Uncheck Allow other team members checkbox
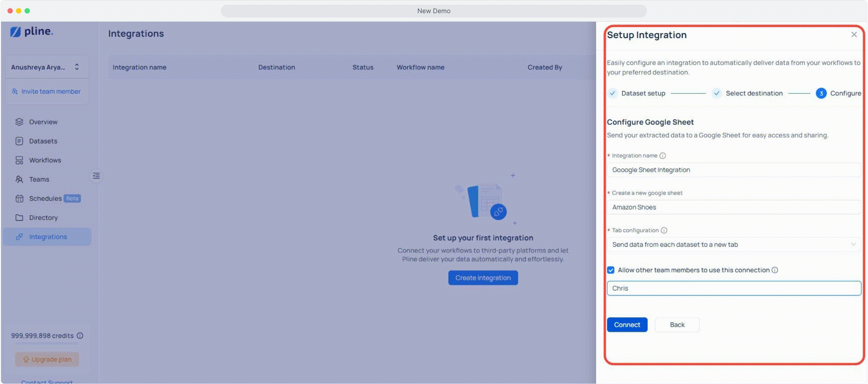 [611, 270]
